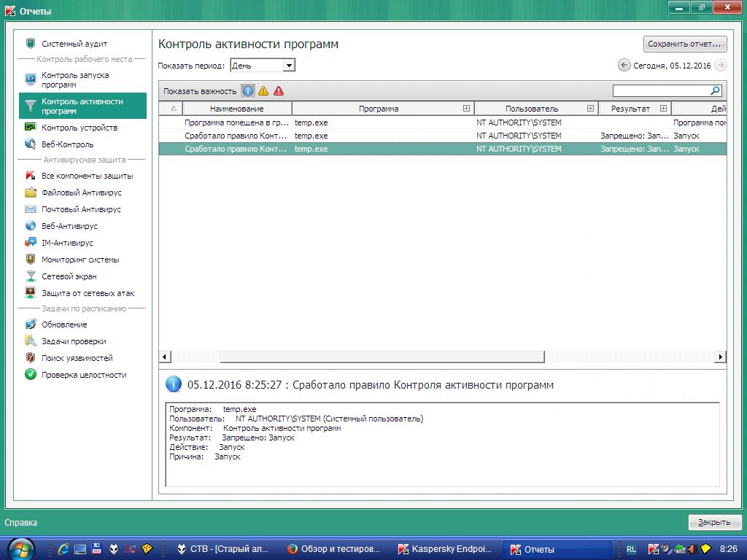Toggle red critical events importance filter
Screen dimensions: 747x560
tap(279, 91)
